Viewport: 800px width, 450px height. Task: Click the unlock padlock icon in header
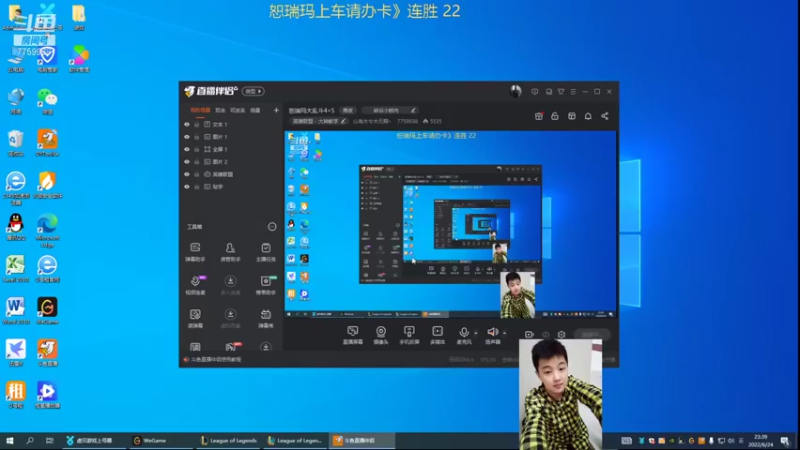pyautogui.click(x=555, y=116)
